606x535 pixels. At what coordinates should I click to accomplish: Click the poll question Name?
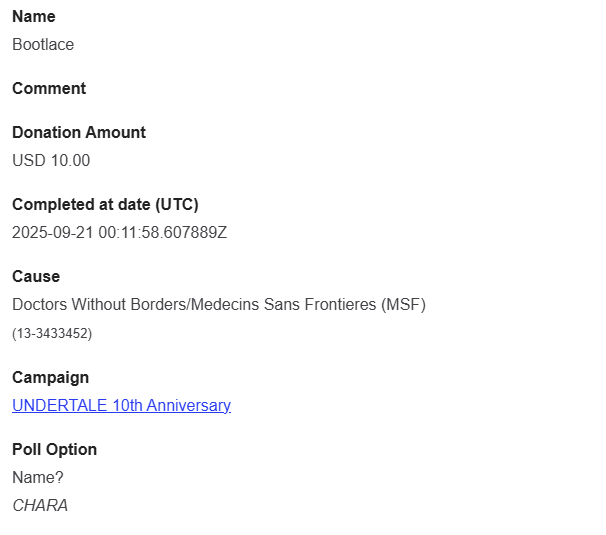click(37, 478)
